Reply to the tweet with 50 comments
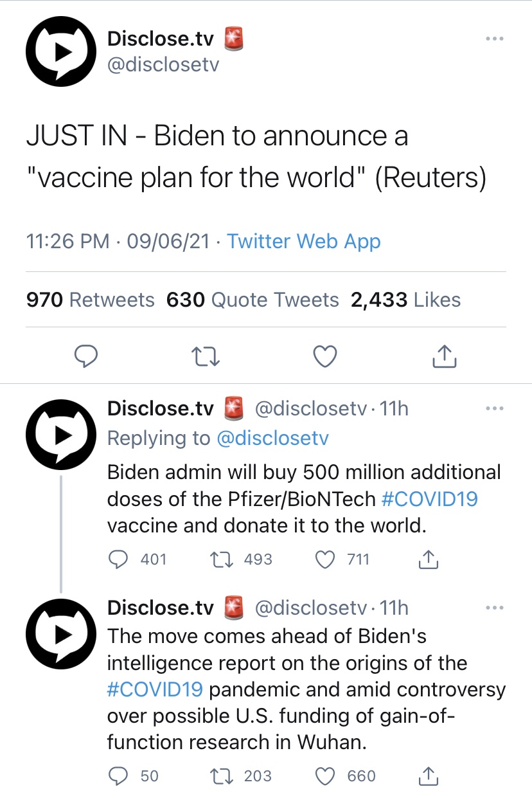Image resolution: width=532 pixels, height=798 pixels. [133, 776]
